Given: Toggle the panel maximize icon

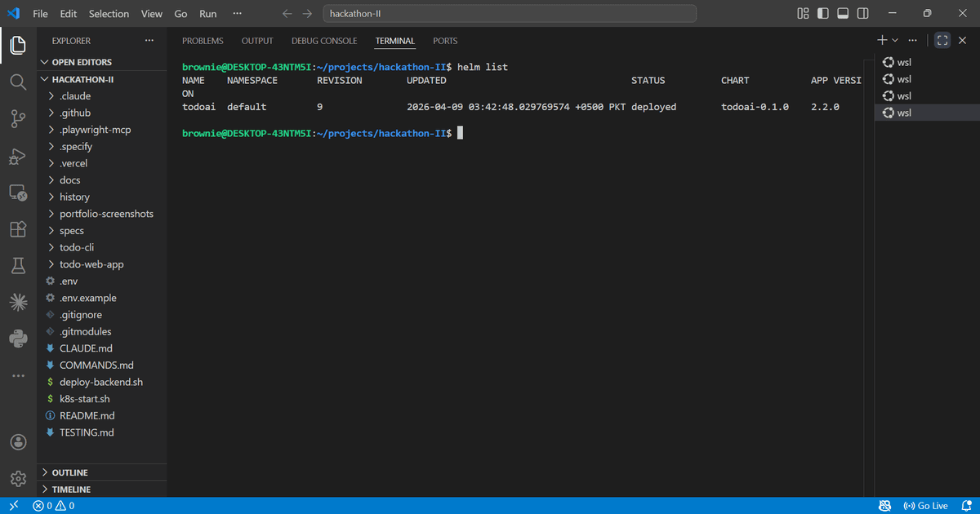Looking at the screenshot, I should (x=942, y=39).
